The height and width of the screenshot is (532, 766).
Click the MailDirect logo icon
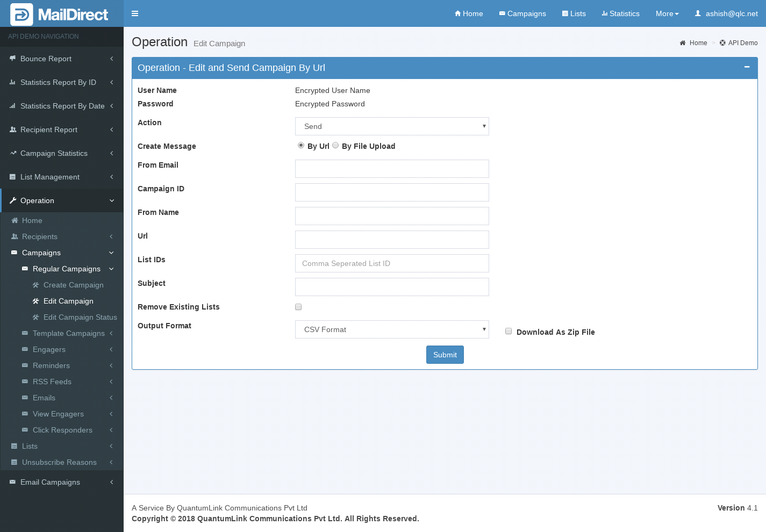[x=22, y=15]
